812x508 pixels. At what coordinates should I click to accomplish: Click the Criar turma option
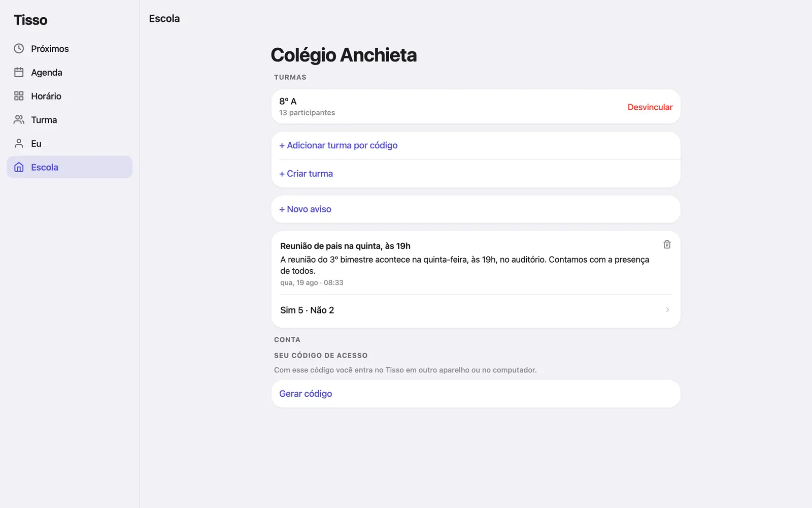[476, 174]
